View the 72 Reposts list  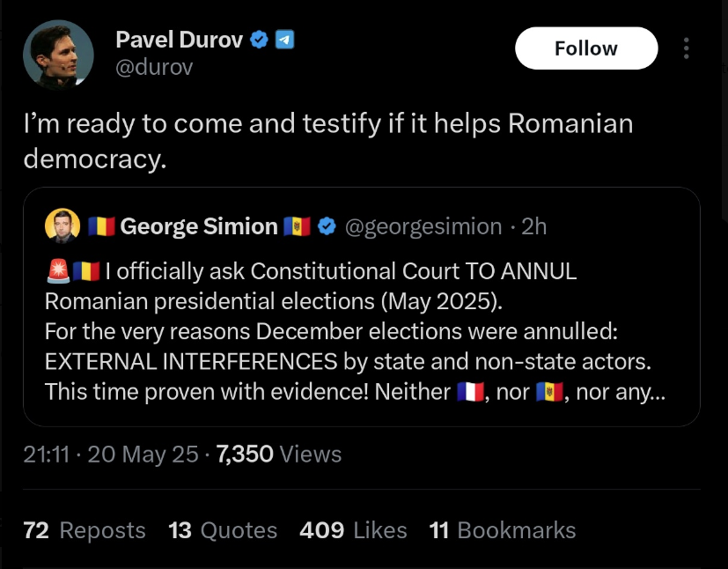[85, 530]
